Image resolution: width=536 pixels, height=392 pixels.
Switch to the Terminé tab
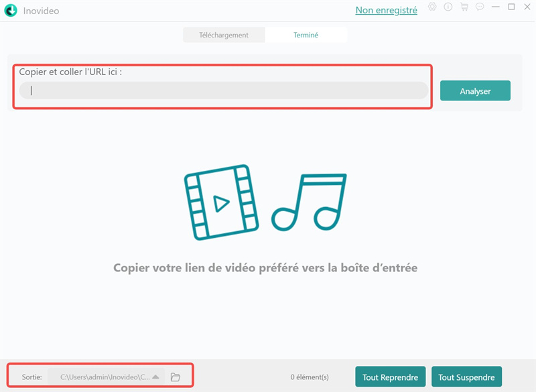click(306, 34)
